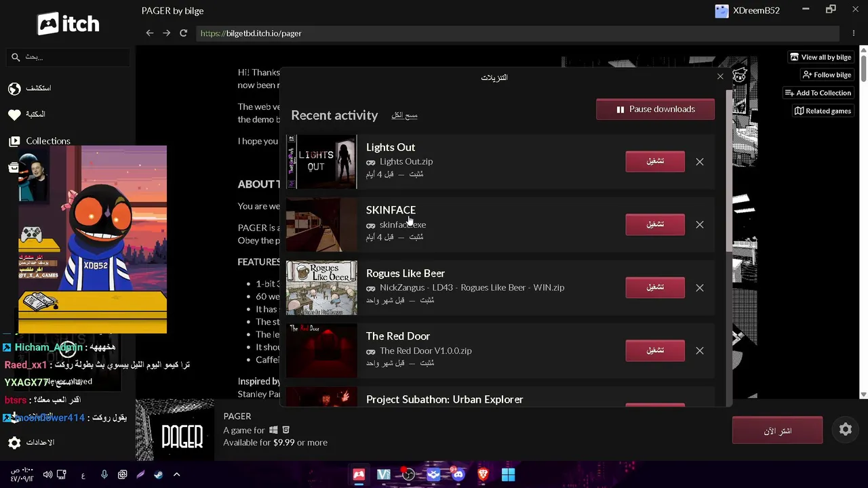Click the page scrollbar up arrow
868x488 pixels.
click(863, 49)
